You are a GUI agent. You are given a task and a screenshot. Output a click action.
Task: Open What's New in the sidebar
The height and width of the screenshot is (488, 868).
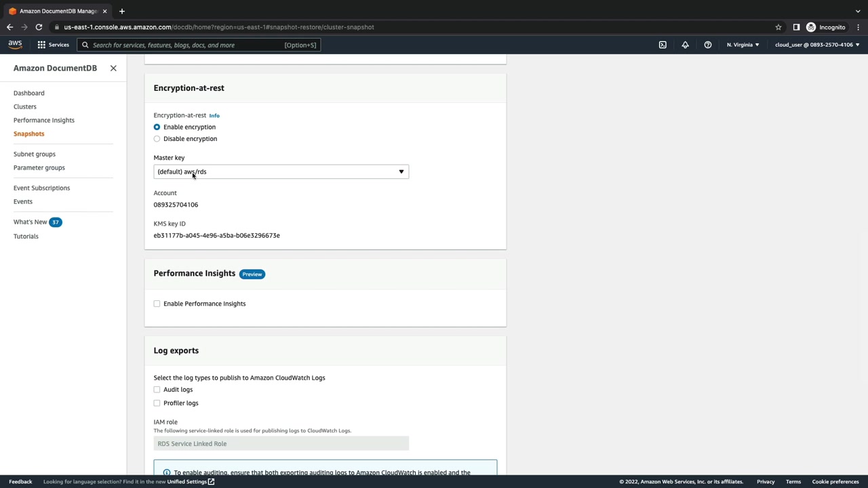[31, 222]
